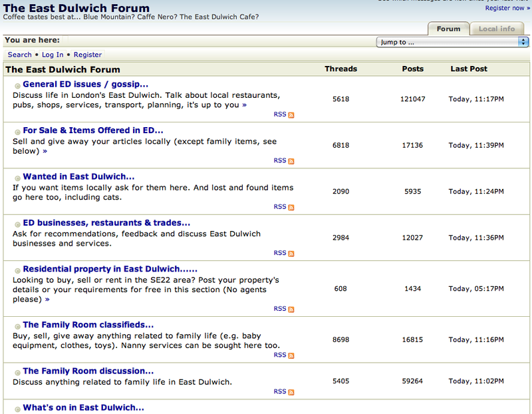Click thread count 6818
Viewport: 532px width, 414px height.
340,145
